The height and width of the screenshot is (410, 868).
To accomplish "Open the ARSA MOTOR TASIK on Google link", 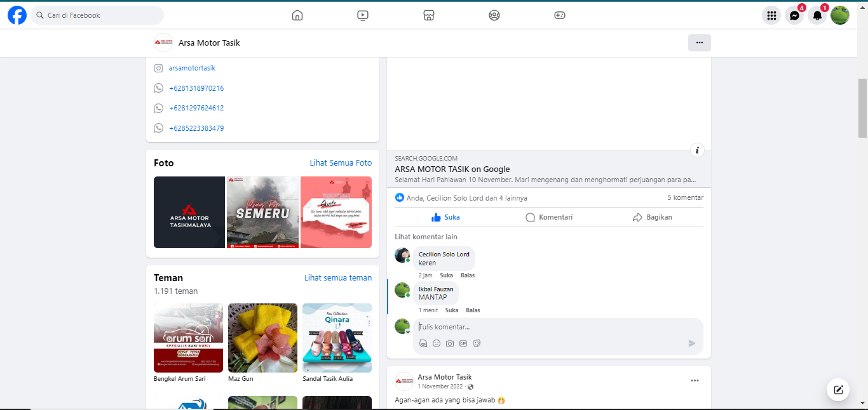I will coord(452,169).
